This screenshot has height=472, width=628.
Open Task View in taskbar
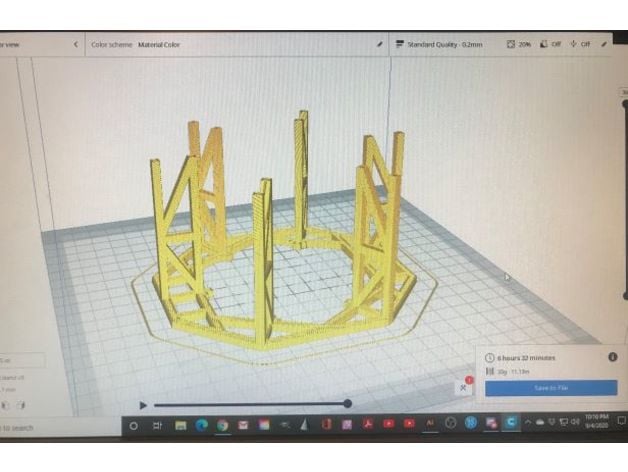click(x=157, y=426)
